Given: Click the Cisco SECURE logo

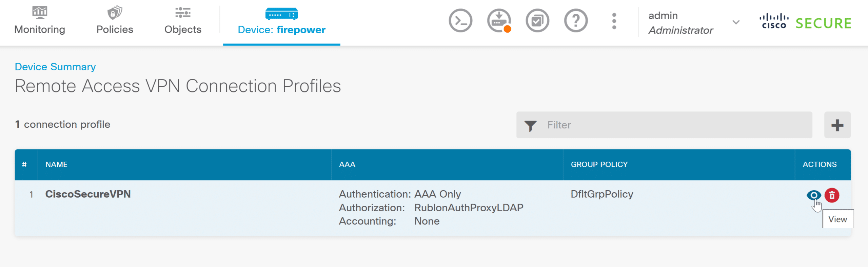Looking at the screenshot, I should coord(805,22).
